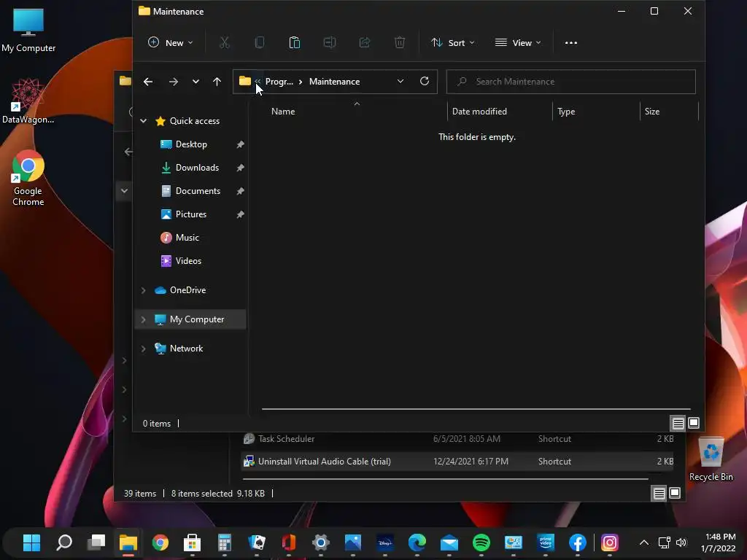Open taskbar Search
The image size is (747, 560).
pyautogui.click(x=64, y=542)
